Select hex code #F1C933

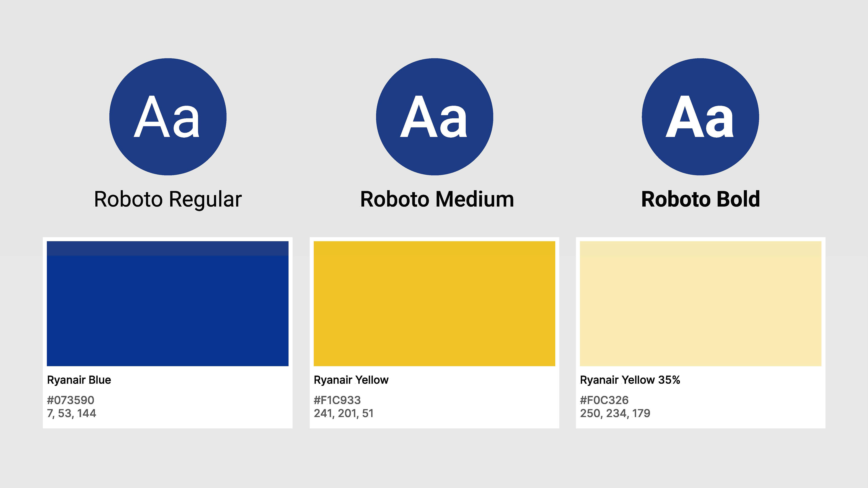click(x=337, y=400)
